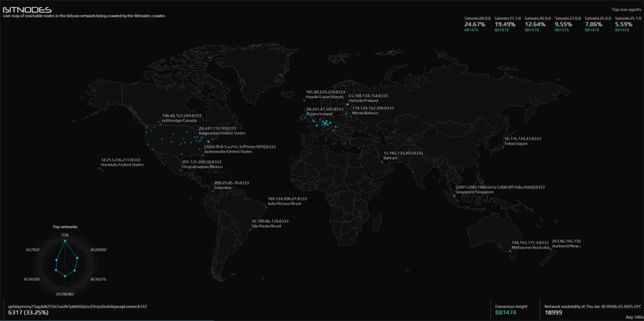
Task: Select the Colombia node marker
Action: [213, 191]
